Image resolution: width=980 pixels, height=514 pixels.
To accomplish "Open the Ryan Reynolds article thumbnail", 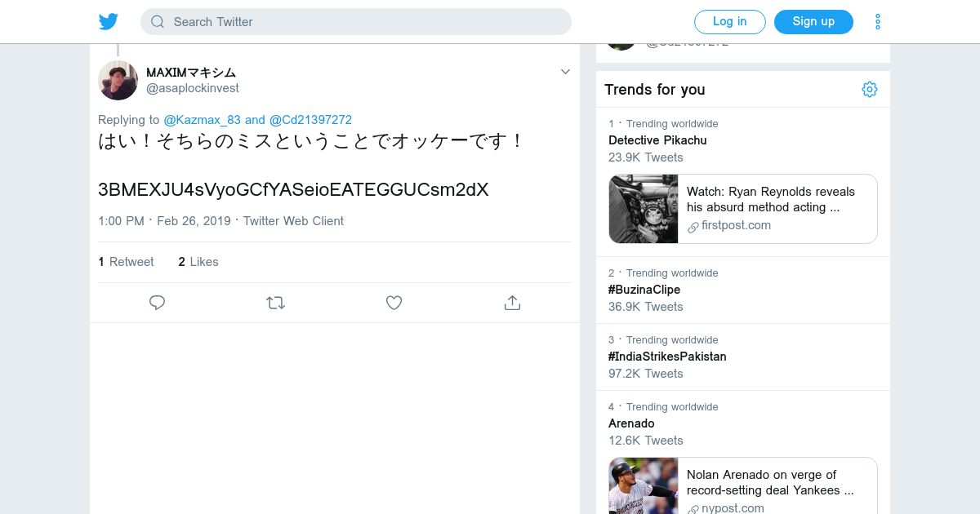I will 644,209.
